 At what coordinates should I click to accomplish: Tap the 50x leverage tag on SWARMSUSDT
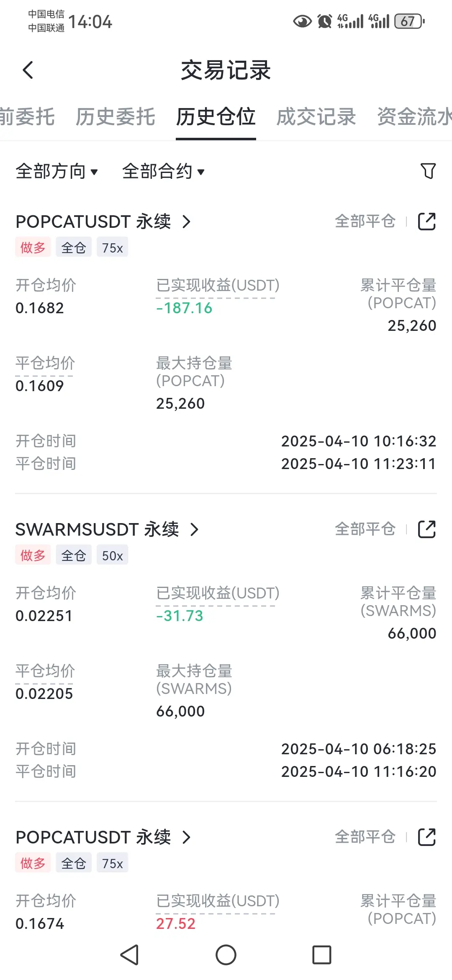coord(112,555)
